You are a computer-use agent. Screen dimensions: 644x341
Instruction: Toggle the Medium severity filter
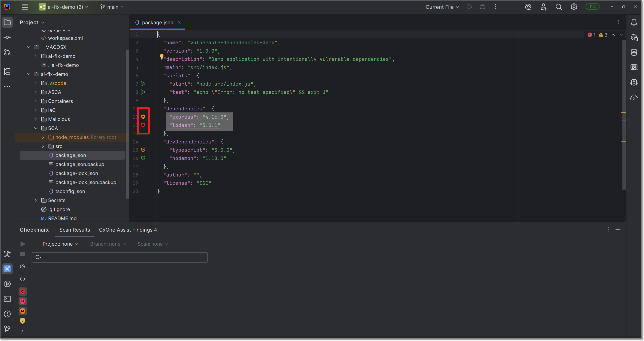click(x=23, y=311)
